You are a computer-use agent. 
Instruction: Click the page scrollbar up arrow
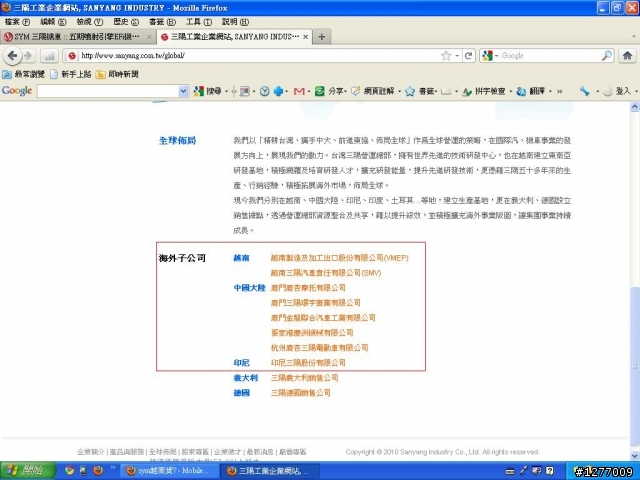[x=634, y=107]
